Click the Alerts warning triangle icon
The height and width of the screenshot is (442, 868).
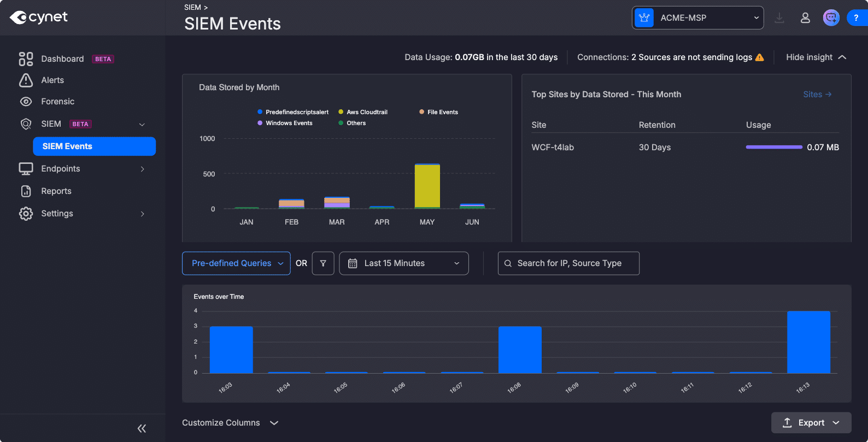point(26,80)
